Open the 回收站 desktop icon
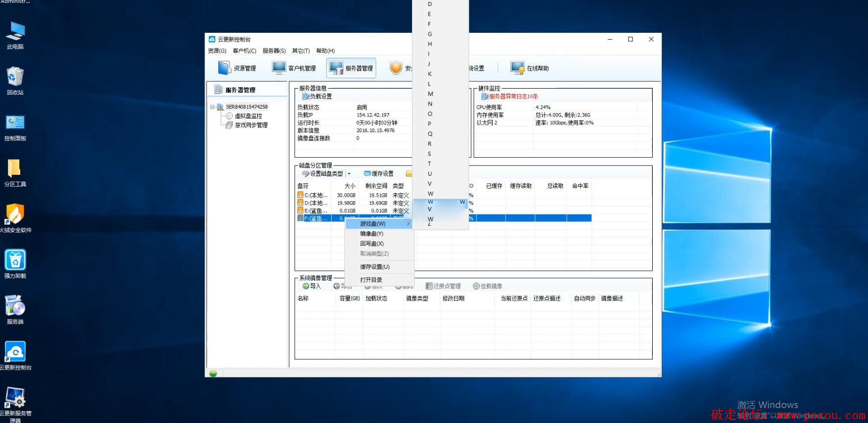The width and height of the screenshot is (868, 423). (15, 81)
